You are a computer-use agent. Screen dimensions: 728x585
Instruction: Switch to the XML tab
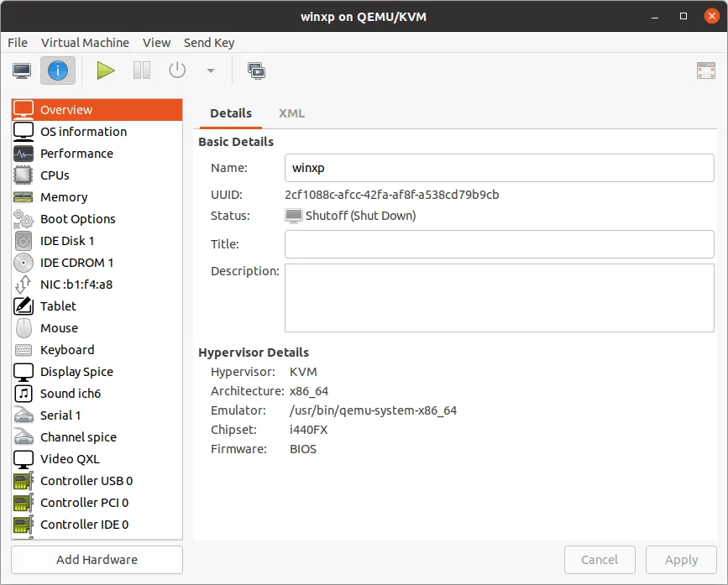[291, 112]
